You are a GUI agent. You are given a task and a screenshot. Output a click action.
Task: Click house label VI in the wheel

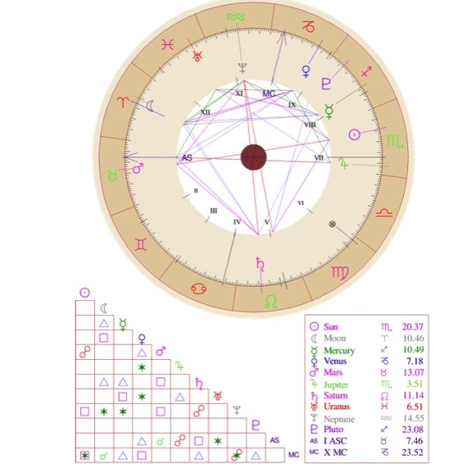pos(301,203)
